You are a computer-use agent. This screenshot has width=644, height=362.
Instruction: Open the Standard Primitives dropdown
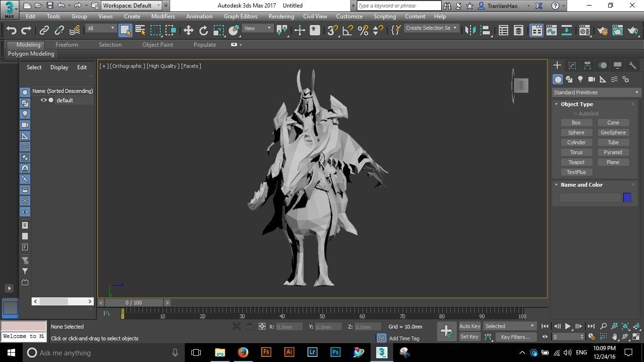pyautogui.click(x=596, y=92)
